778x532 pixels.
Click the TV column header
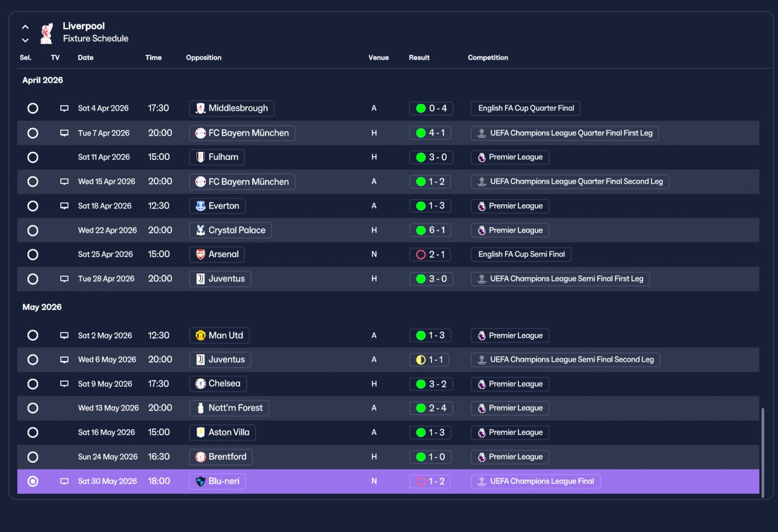point(55,58)
